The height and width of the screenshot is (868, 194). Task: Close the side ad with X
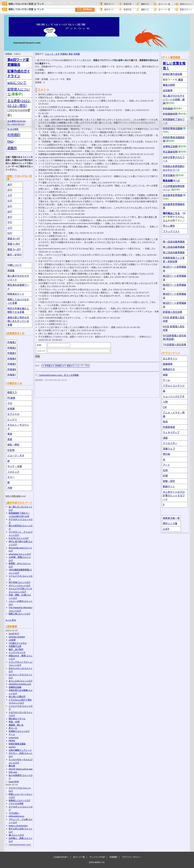pyautogui.click(x=192, y=118)
